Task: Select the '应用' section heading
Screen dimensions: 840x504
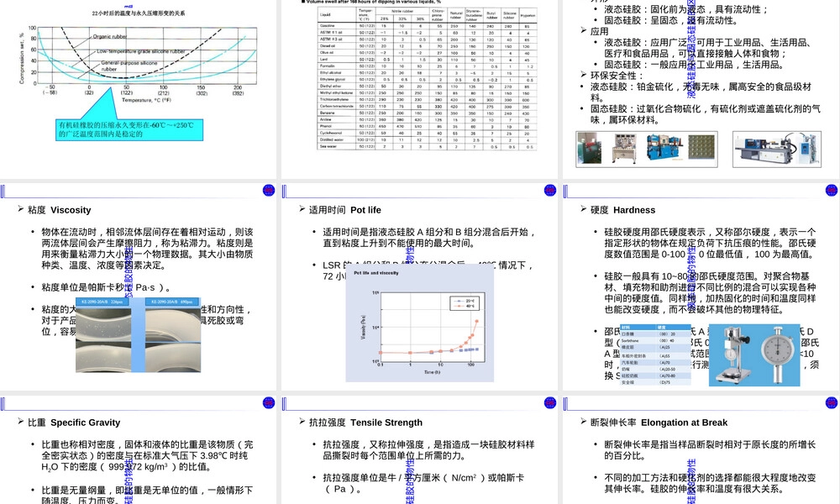Action: 600,32
